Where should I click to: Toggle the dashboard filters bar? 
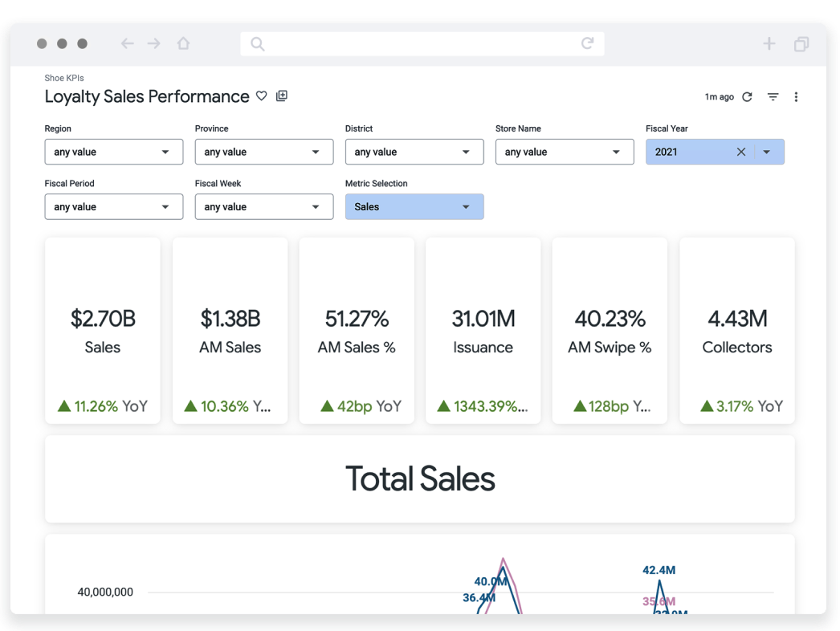[x=773, y=97]
